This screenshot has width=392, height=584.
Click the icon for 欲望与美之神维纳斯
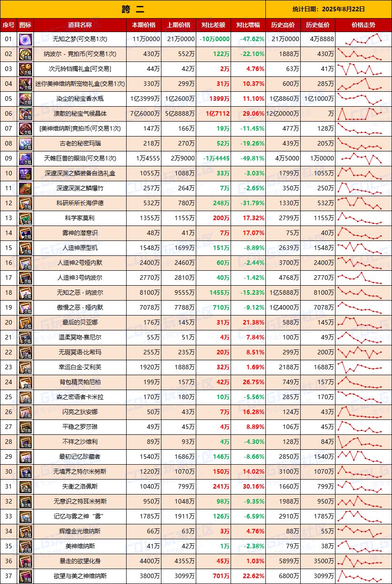tap(25, 576)
